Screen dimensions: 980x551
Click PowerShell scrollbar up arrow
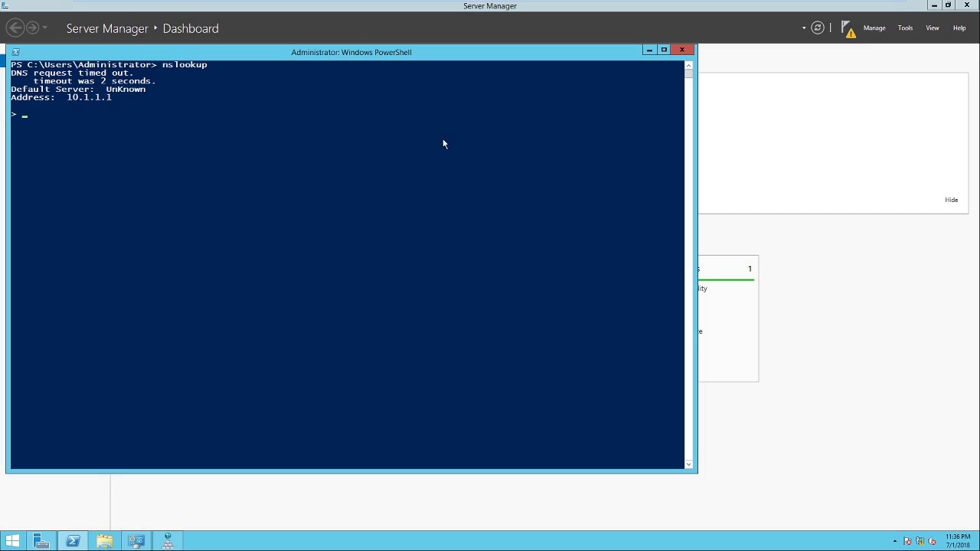pyautogui.click(x=688, y=66)
